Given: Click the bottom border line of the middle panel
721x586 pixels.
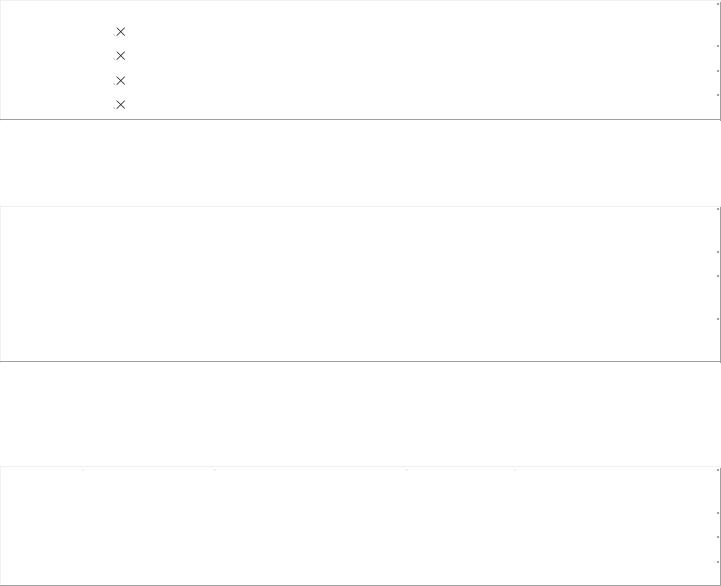Looking at the screenshot, I should [360, 362].
